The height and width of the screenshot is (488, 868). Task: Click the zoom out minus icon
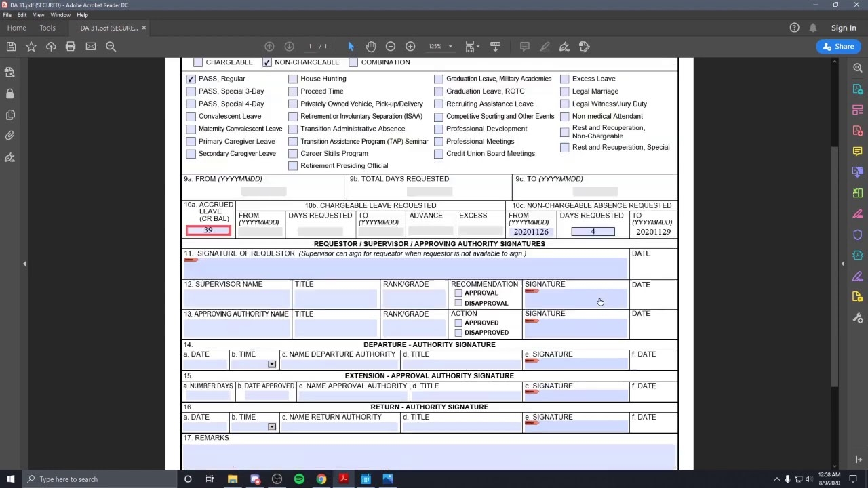pos(391,47)
